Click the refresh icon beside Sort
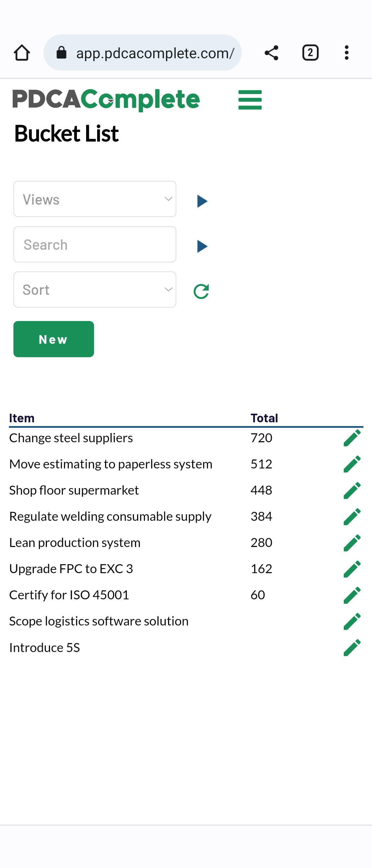 point(201,291)
